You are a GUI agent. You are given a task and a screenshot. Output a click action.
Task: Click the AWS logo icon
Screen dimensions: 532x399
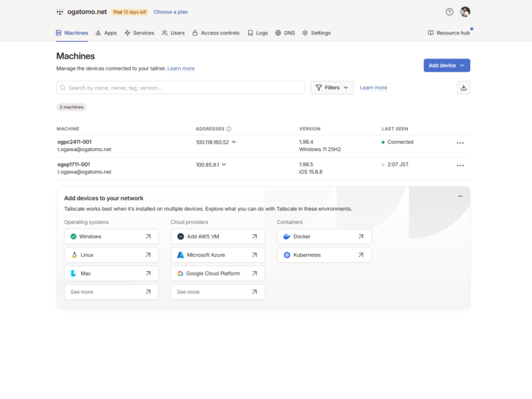180,237
